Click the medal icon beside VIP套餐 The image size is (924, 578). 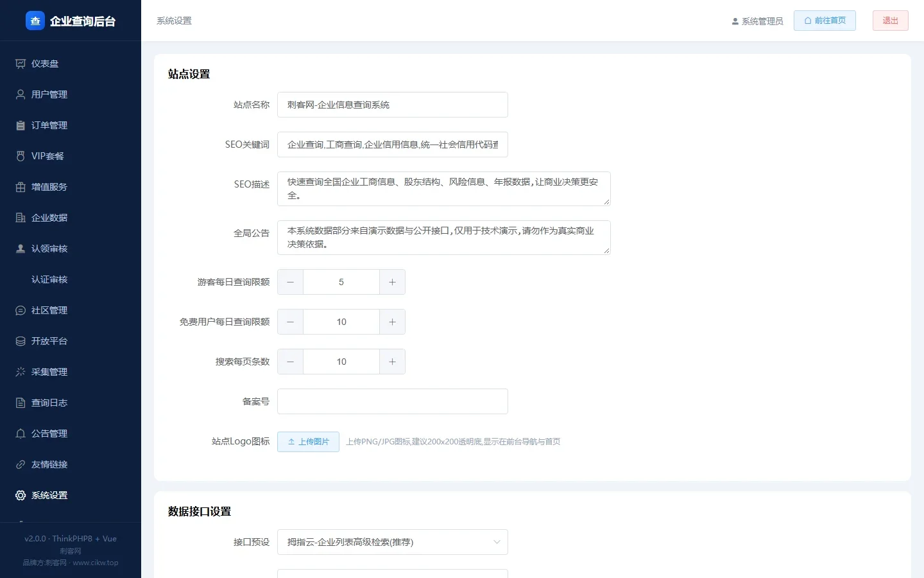pos(21,156)
